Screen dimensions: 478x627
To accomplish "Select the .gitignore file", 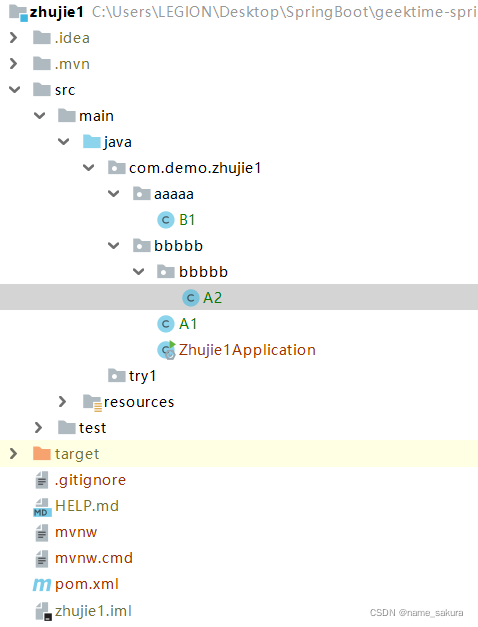I will [x=90, y=480].
